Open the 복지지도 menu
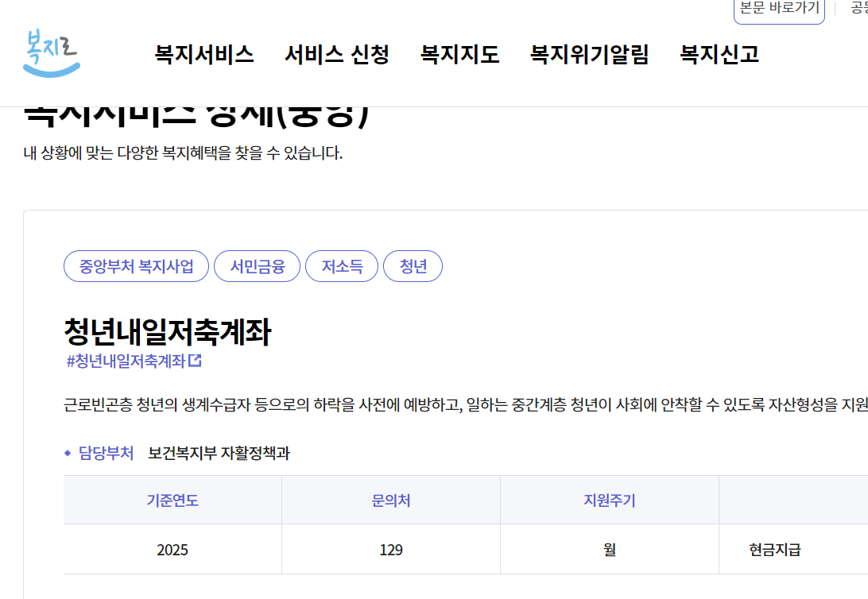The image size is (868, 599). (x=459, y=54)
